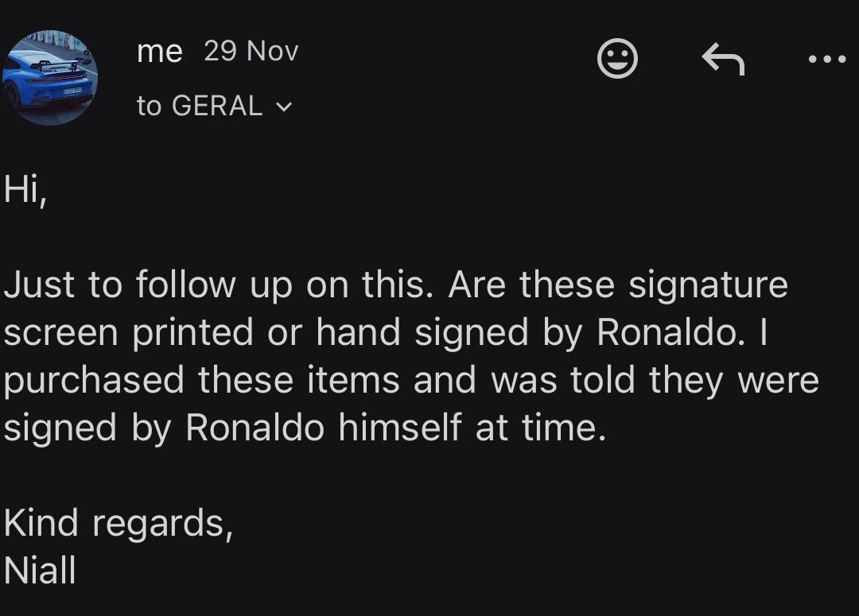Add an emoji reaction to the email
Viewport: 859px width, 616px height.
tap(617, 59)
